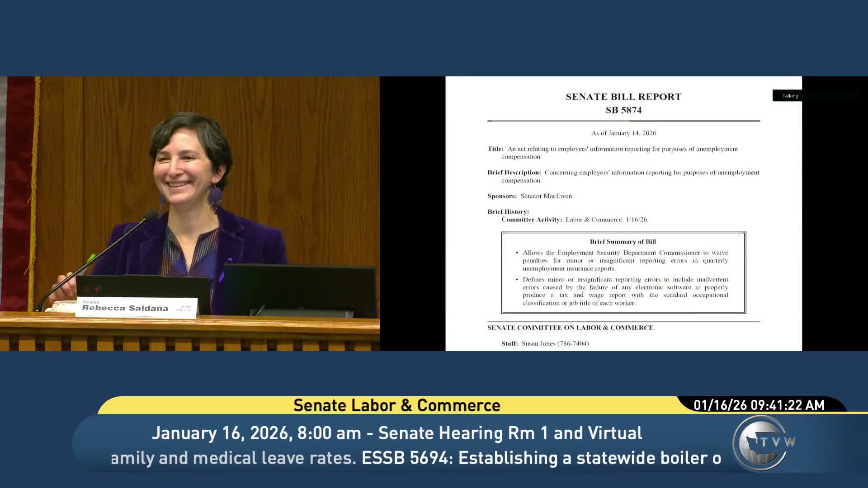Select the Senate Labor & Commerce banner title
Image resolution: width=868 pixels, height=488 pixels.
(x=396, y=405)
